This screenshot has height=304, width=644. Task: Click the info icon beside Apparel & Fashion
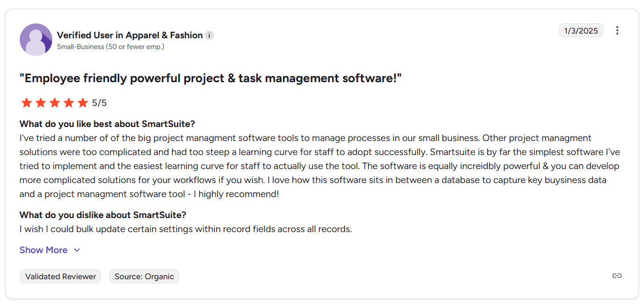[x=210, y=35]
